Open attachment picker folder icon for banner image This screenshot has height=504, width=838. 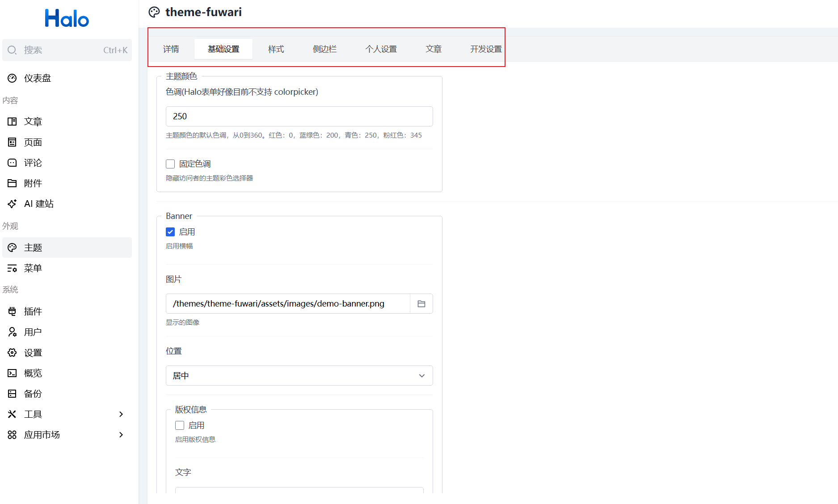click(421, 304)
